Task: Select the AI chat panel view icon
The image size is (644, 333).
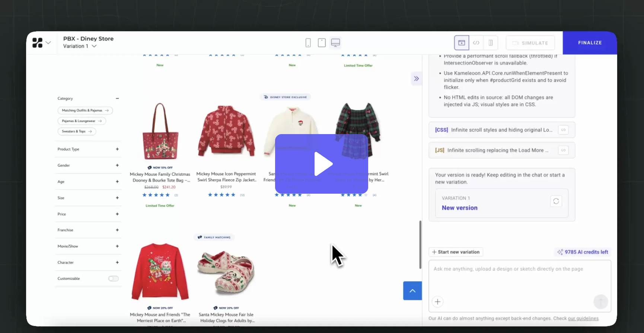Action: 462,43
